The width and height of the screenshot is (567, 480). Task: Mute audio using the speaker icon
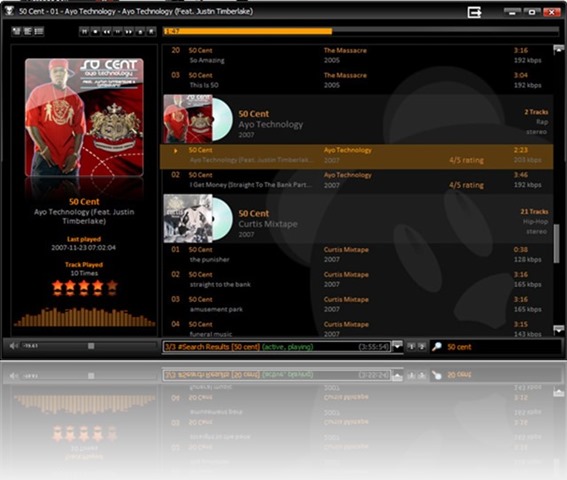click(x=13, y=346)
